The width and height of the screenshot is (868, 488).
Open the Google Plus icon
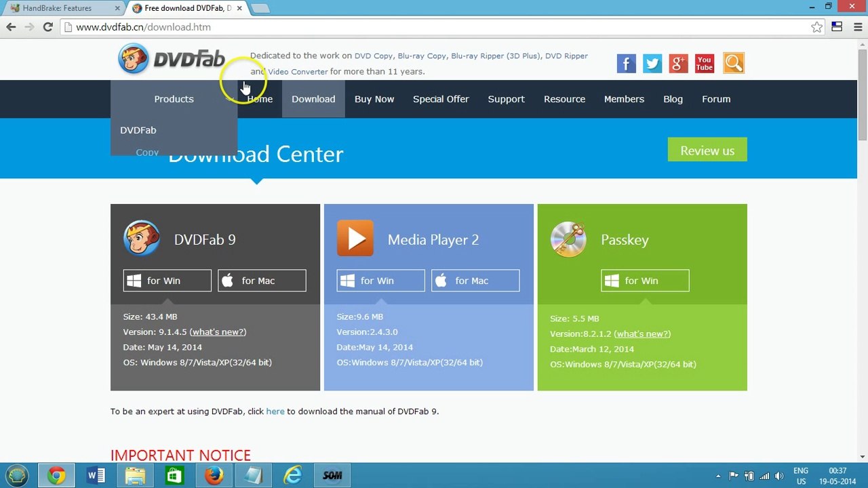679,63
